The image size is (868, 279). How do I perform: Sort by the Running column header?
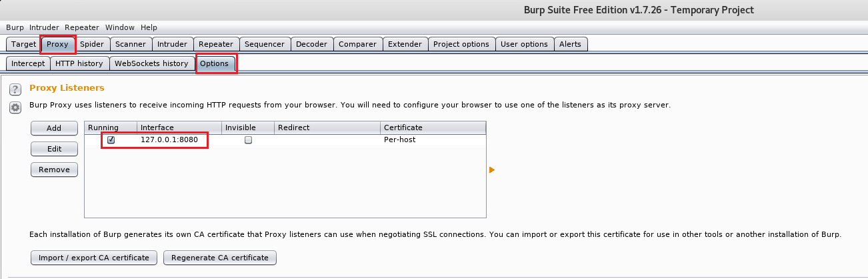[x=111, y=127]
